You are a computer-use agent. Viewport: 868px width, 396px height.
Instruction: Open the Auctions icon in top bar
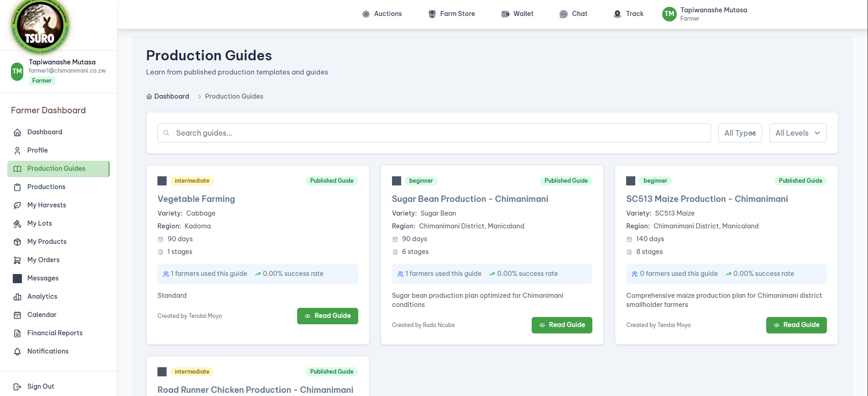[366, 14]
